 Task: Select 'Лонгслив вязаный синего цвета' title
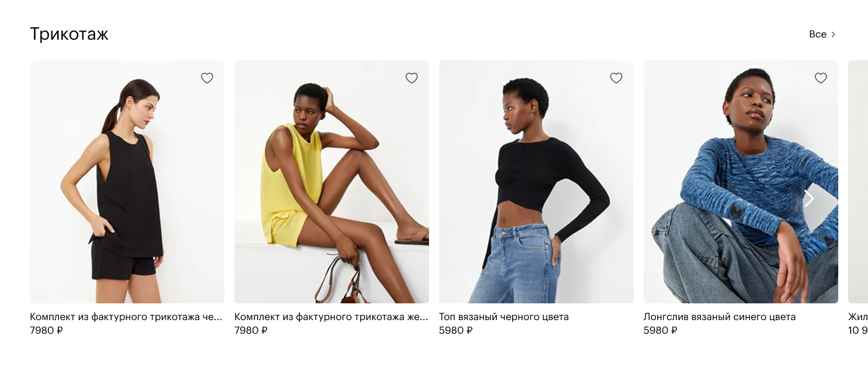pyautogui.click(x=719, y=317)
